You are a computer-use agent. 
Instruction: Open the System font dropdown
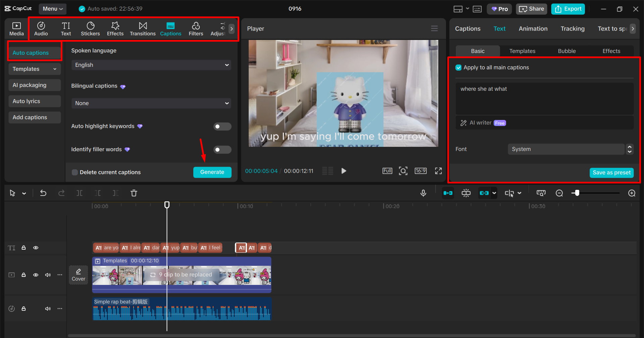(566, 149)
